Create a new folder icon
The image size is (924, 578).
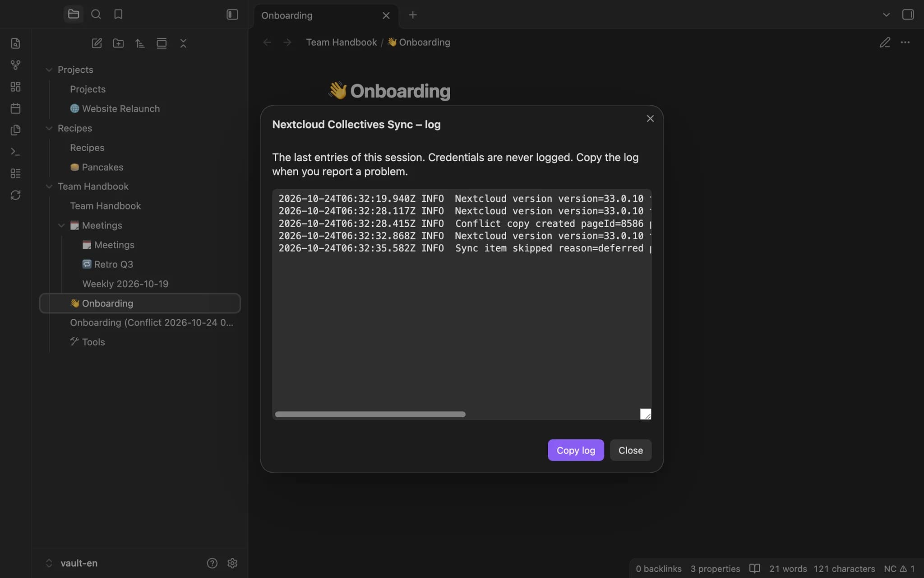click(x=118, y=43)
